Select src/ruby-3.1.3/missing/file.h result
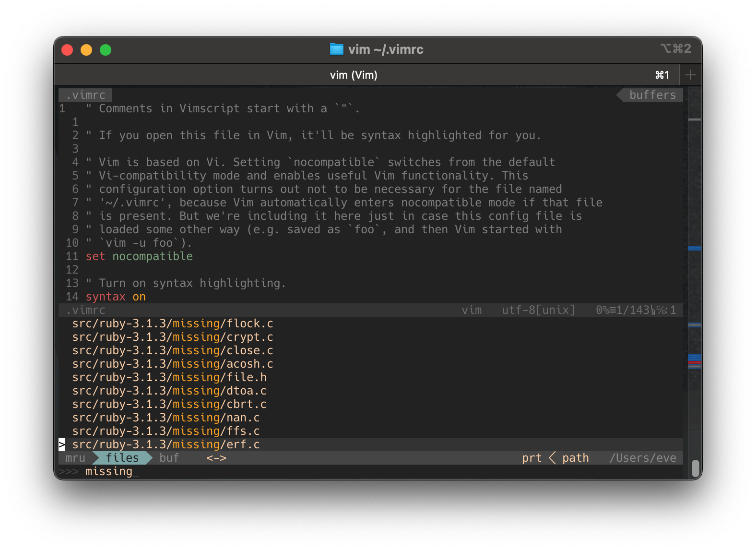This screenshot has width=756, height=551. [x=169, y=377]
